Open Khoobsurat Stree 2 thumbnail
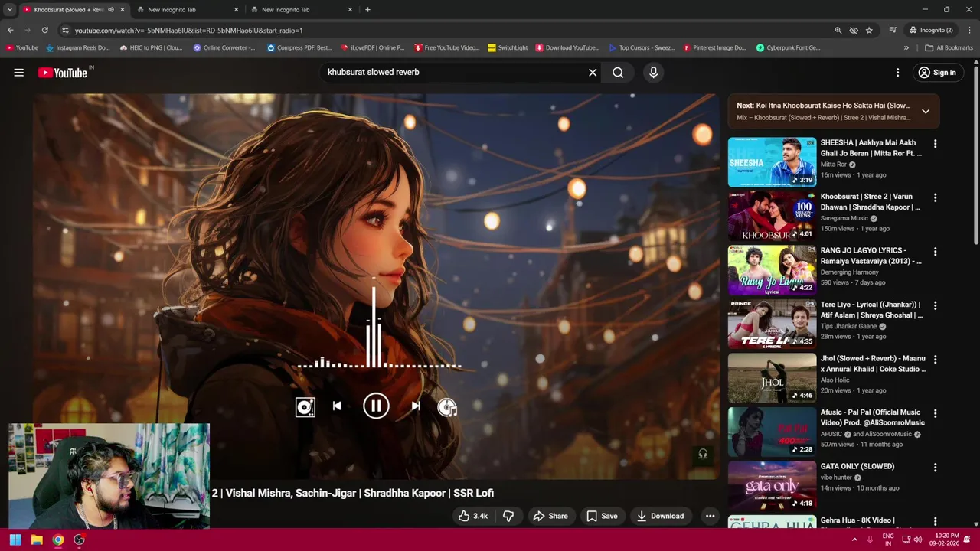This screenshot has width=980, height=551. pyautogui.click(x=772, y=216)
